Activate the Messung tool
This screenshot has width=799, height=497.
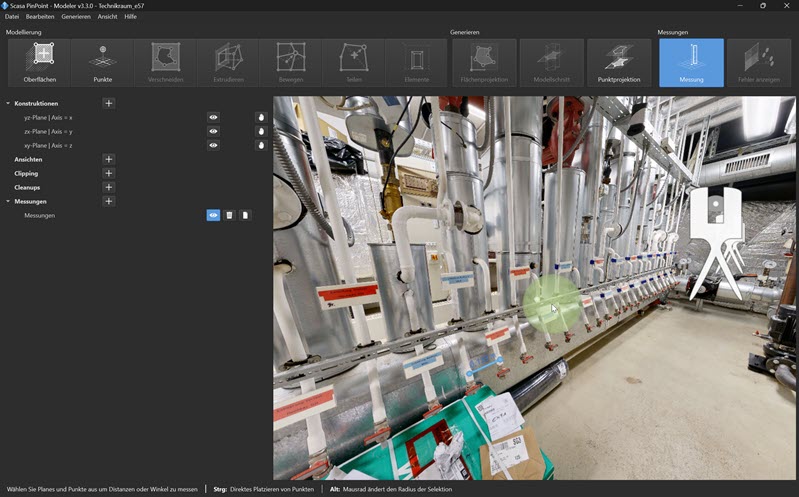691,63
